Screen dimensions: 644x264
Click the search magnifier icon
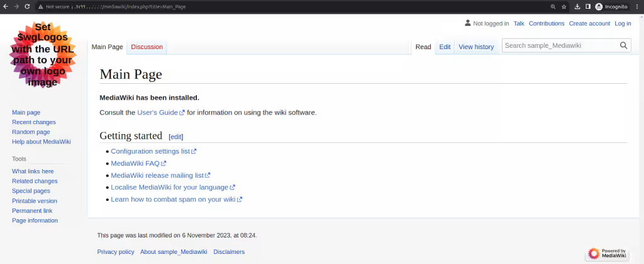tap(623, 45)
